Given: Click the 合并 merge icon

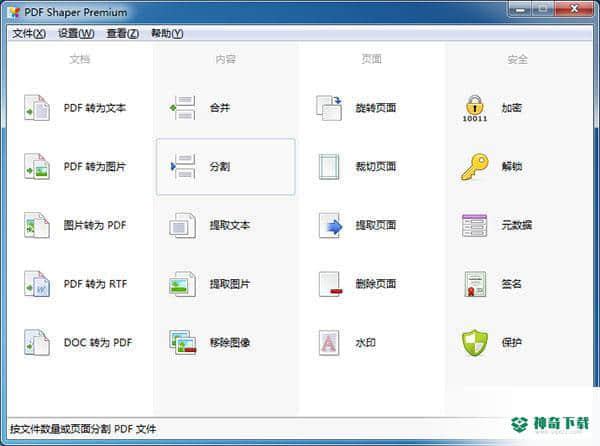Looking at the screenshot, I should pos(183,108).
